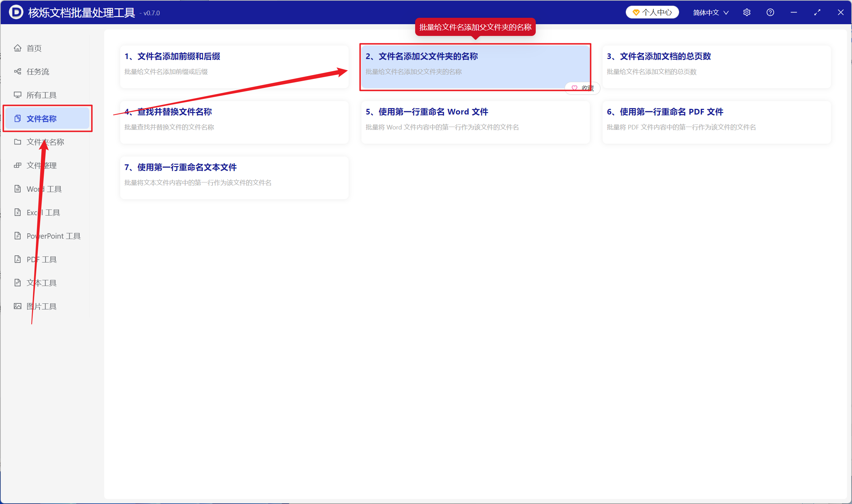Select 文件夹名称 sidebar item

(x=46, y=142)
